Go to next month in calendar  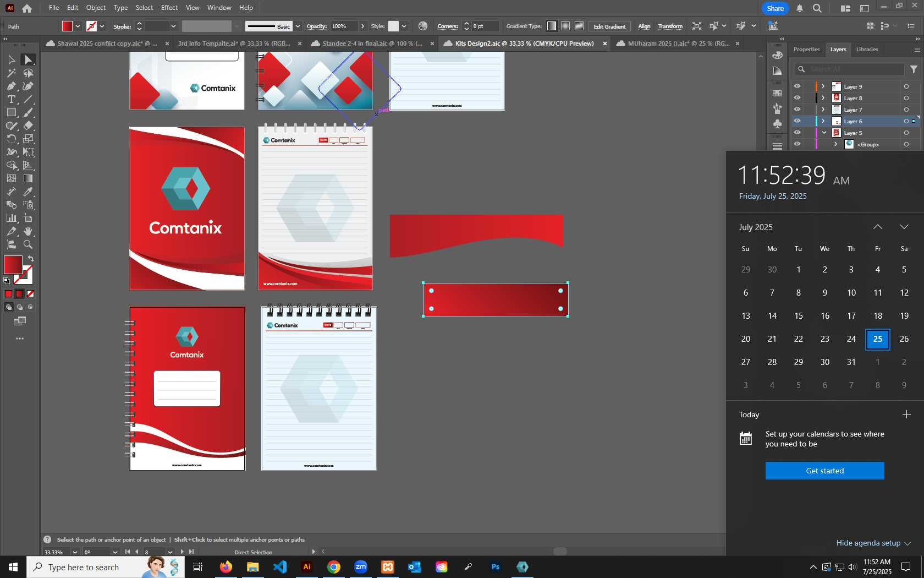904,227
